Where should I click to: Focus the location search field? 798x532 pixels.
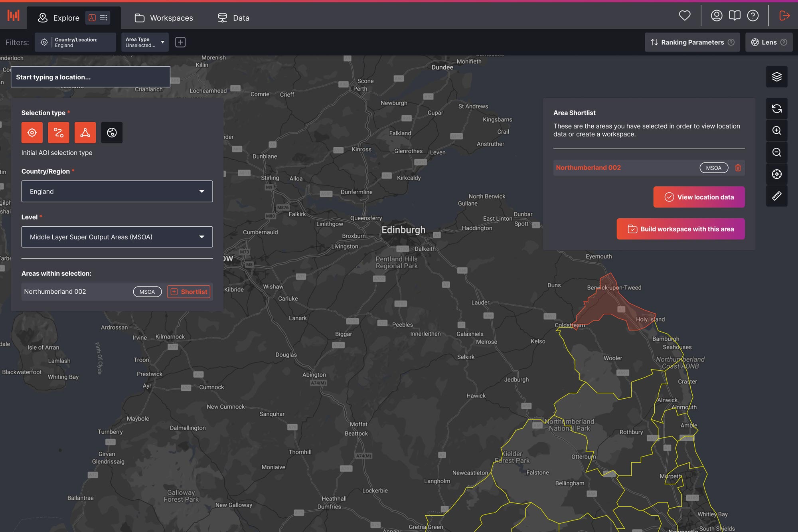(91, 77)
